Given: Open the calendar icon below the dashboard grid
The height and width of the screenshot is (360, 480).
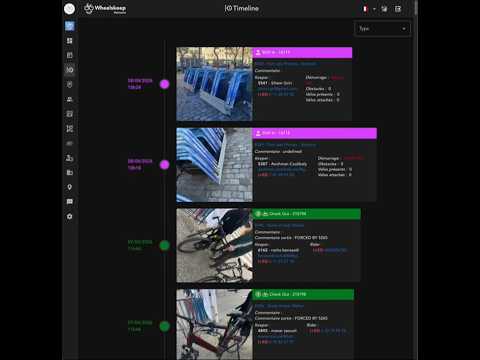Looking at the screenshot, I should point(70,55).
